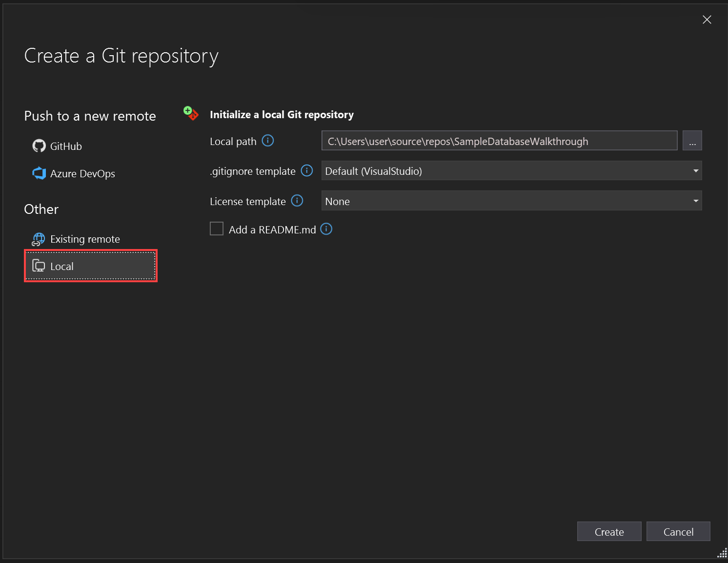Click the Existing remote globe icon
Image resolution: width=728 pixels, height=563 pixels.
(x=38, y=239)
